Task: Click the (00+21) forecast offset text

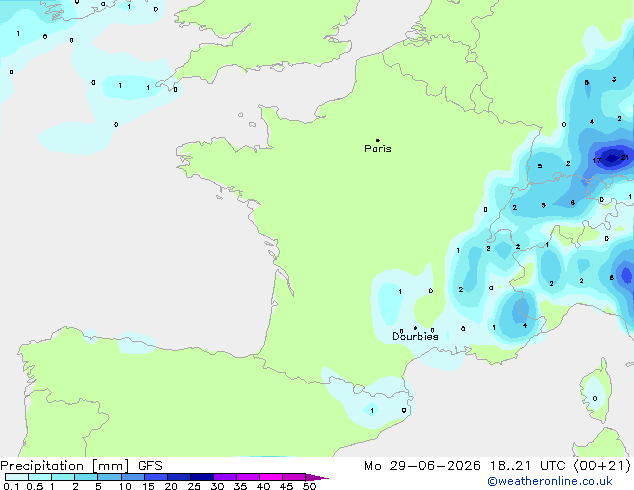Action: (x=602, y=466)
